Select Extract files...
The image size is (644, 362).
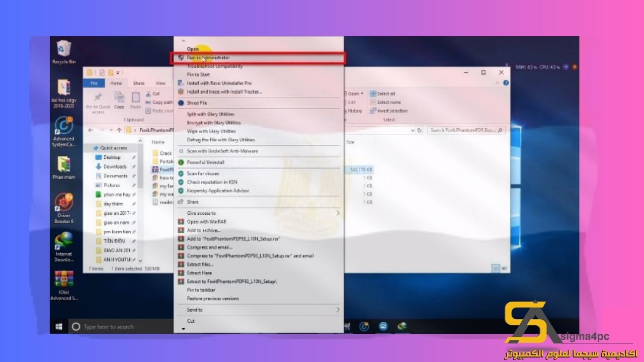200,264
